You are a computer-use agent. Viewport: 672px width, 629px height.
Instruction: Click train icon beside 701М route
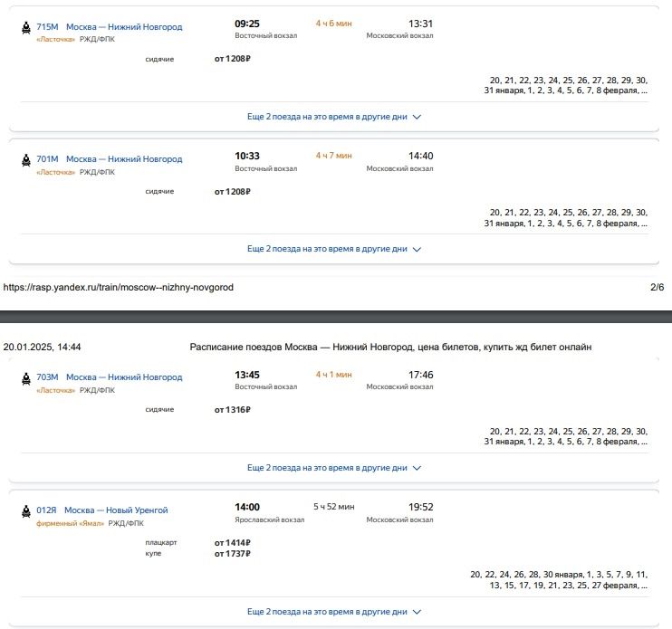(25, 160)
